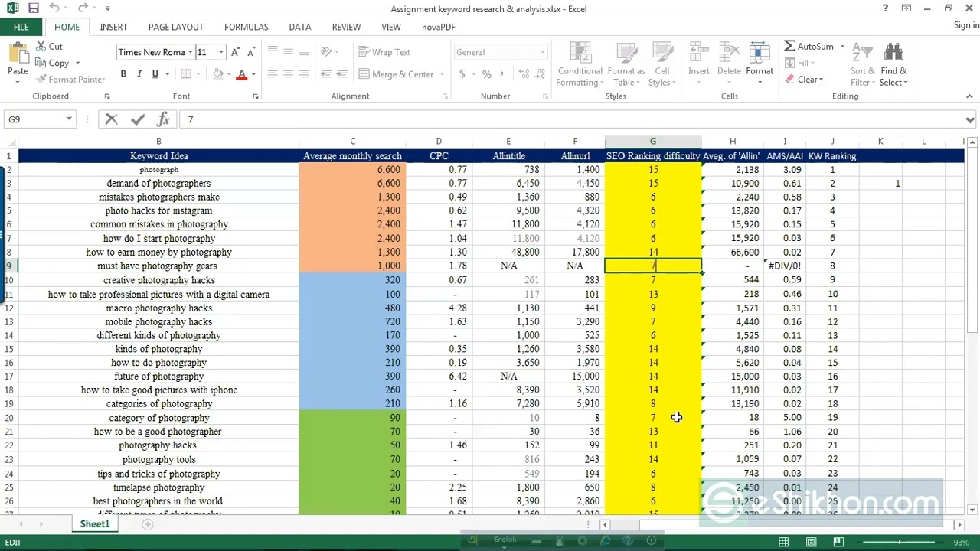Viewport: 980px width, 551px height.
Task: Expand the formula bar
Action: click(970, 119)
